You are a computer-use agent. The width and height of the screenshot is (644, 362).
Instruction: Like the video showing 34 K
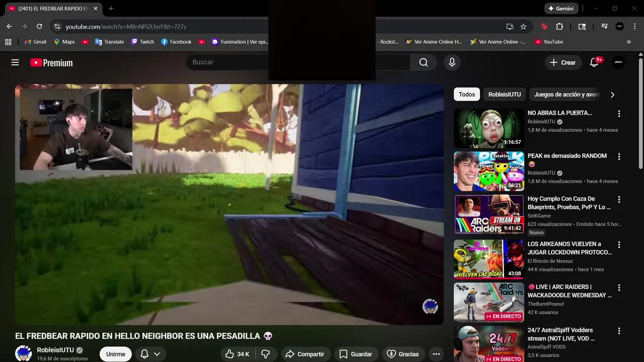[x=237, y=354]
